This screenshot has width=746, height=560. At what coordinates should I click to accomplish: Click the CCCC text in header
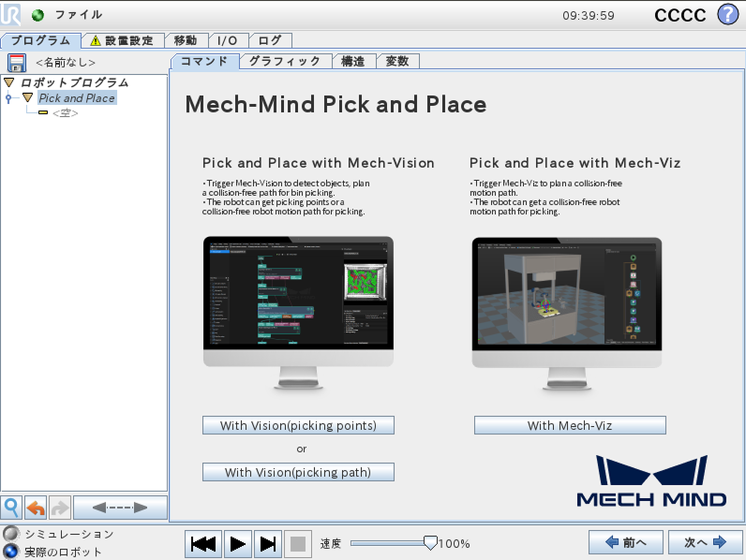coord(680,15)
